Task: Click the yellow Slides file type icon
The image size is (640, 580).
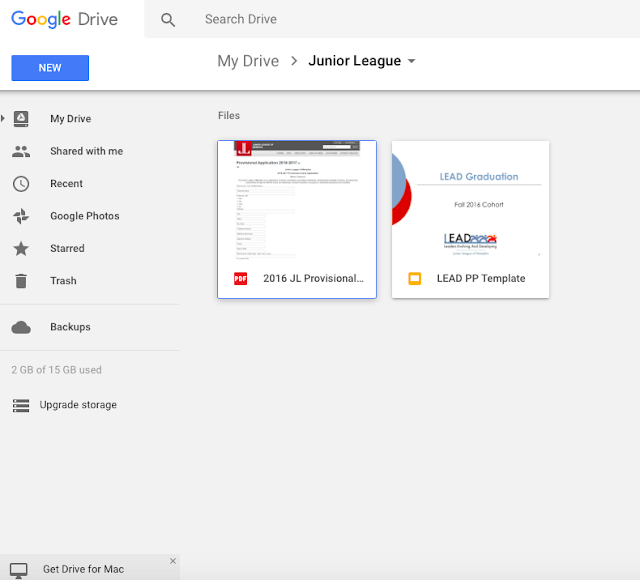Action: (415, 279)
